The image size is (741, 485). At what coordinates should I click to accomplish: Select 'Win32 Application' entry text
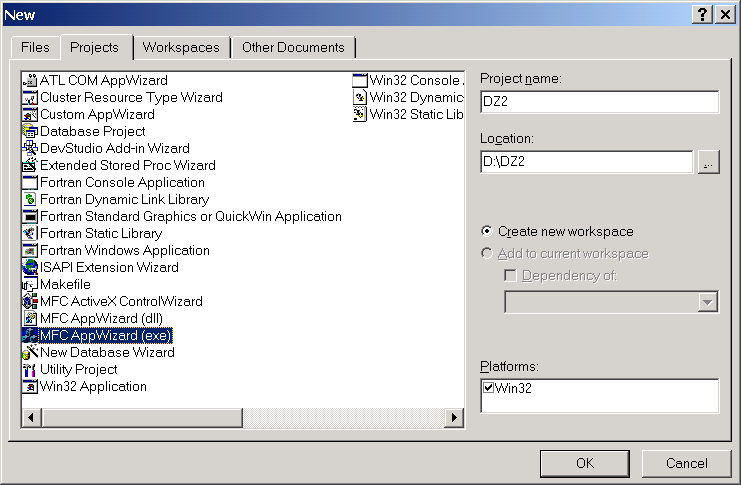click(x=93, y=387)
